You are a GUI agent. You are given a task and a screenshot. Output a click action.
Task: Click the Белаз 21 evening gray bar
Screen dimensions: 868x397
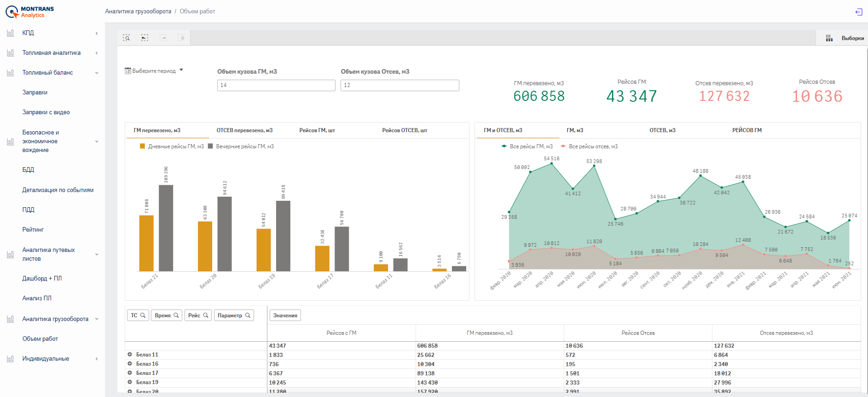(x=166, y=228)
